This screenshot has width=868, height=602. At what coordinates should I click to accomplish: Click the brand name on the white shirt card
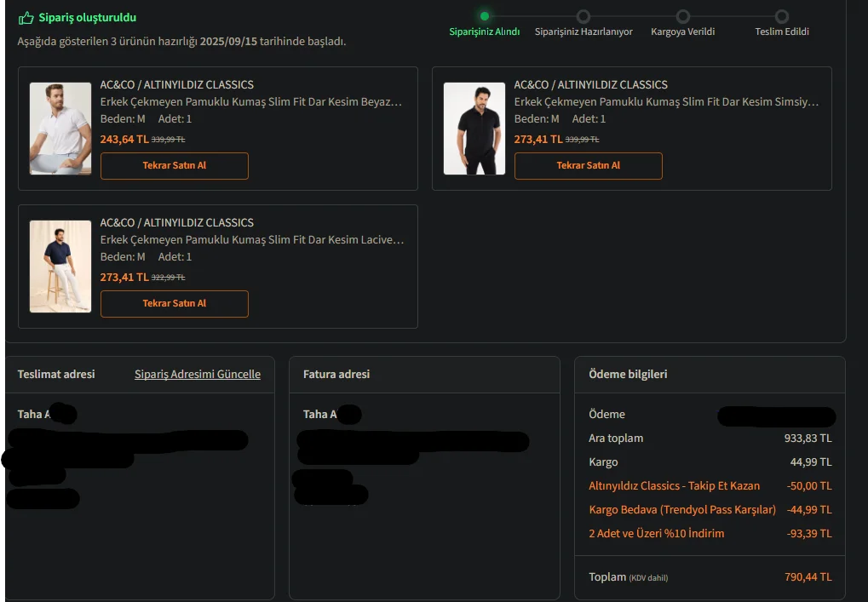click(176, 84)
